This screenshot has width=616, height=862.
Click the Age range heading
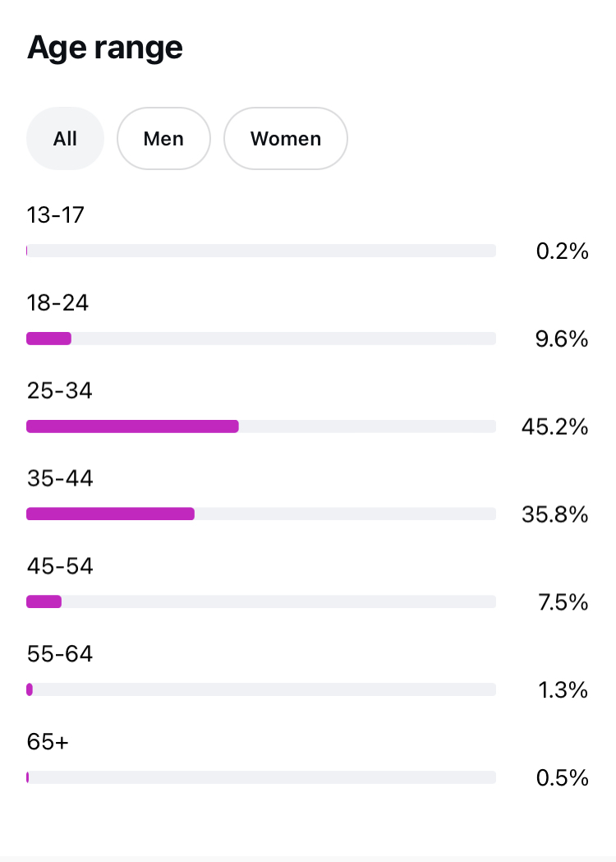point(105,48)
